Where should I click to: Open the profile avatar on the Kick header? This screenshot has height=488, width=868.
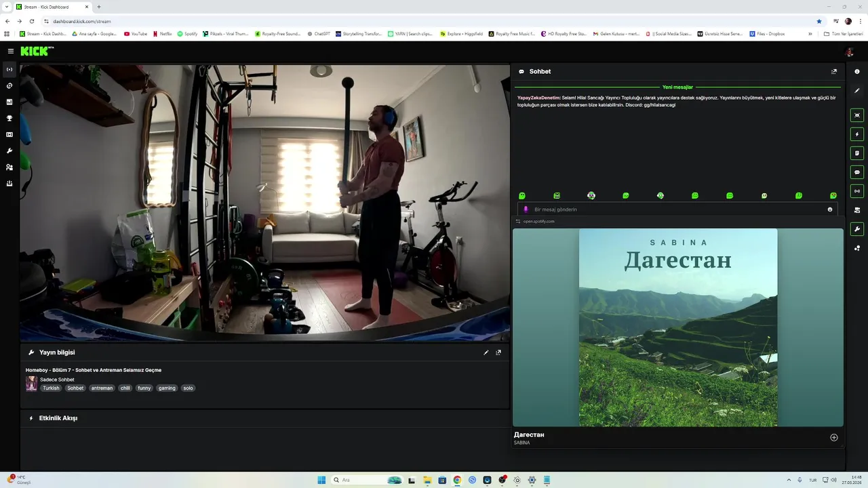pos(849,52)
